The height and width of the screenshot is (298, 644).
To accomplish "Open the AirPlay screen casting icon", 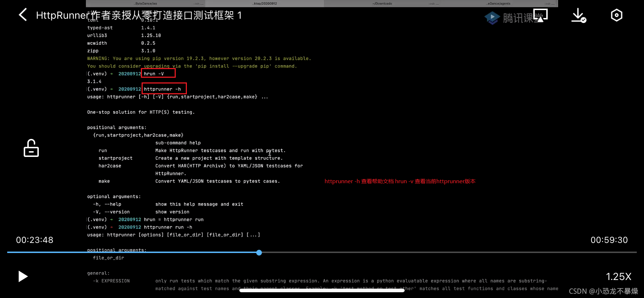I will tap(540, 15).
